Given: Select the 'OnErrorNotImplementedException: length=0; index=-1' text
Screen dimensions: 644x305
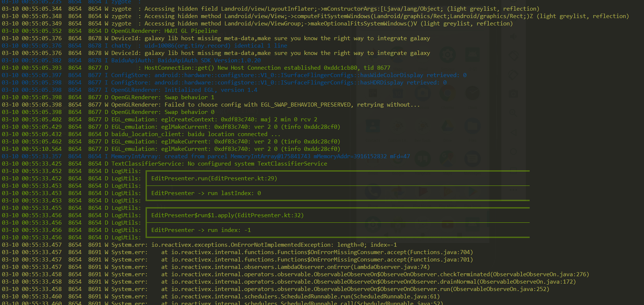Looking at the screenshot, I should tap(314, 245).
